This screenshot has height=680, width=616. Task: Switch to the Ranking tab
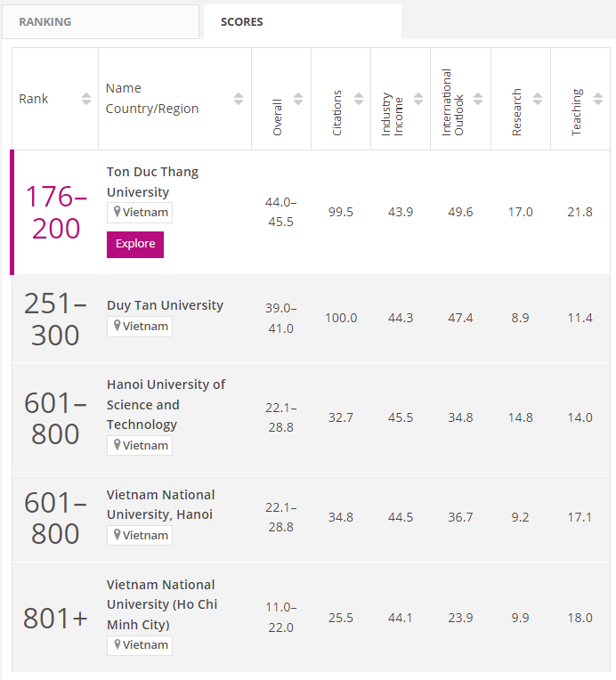pos(101,21)
